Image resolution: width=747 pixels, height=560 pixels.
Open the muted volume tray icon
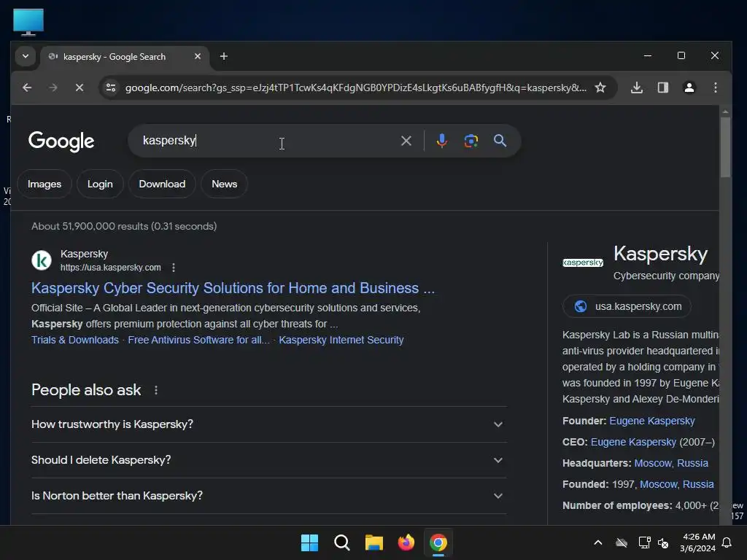click(662, 542)
